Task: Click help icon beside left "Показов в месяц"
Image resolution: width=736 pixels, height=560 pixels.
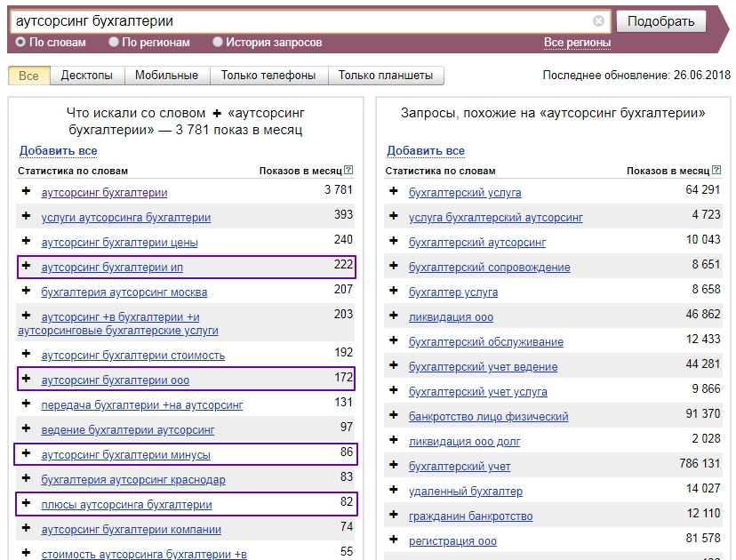Action: click(x=348, y=171)
